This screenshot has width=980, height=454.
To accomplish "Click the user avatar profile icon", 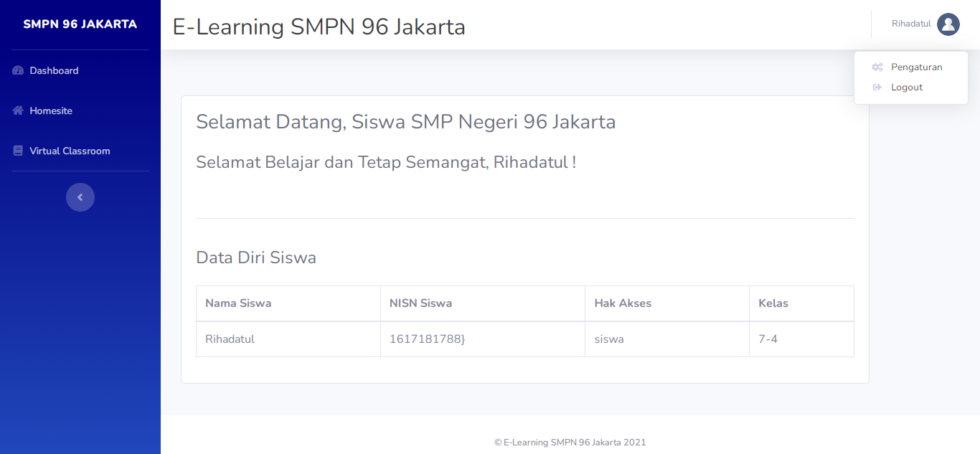I will pos(948,24).
